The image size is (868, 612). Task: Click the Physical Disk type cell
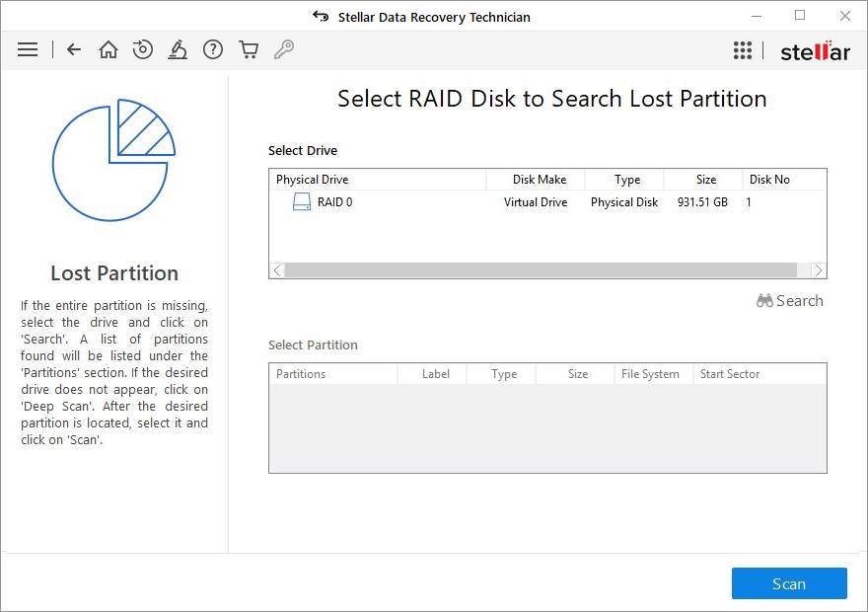(624, 202)
